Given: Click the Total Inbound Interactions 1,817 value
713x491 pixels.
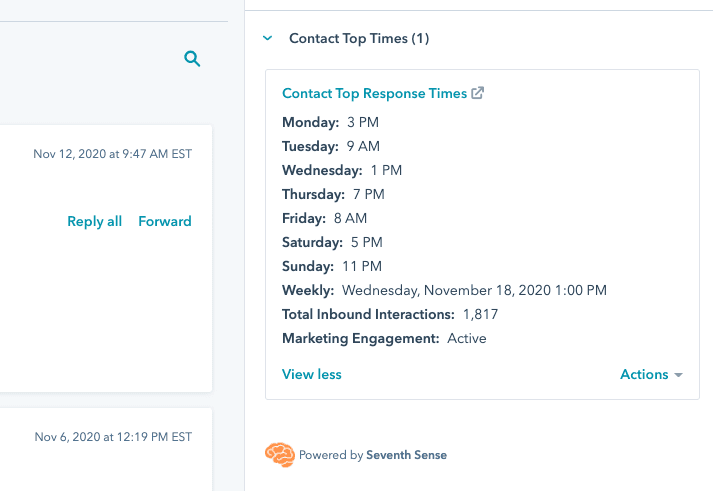Looking at the screenshot, I should pyautogui.click(x=480, y=314).
